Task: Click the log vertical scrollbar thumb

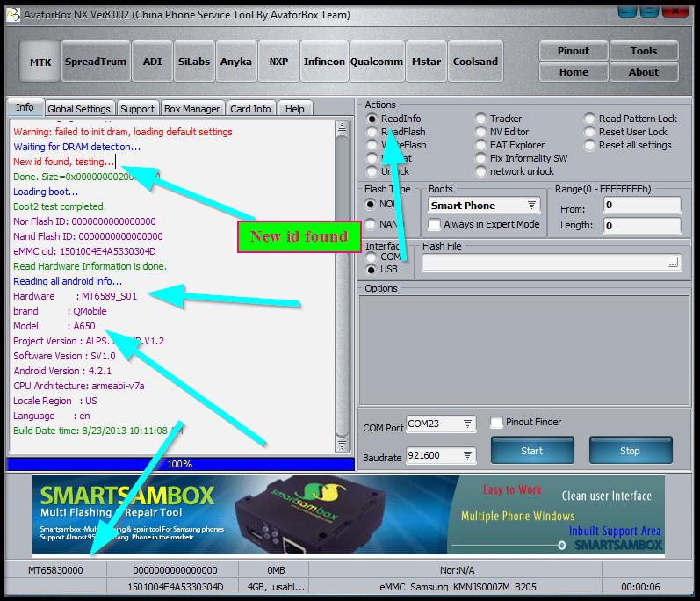Action: coord(342,286)
